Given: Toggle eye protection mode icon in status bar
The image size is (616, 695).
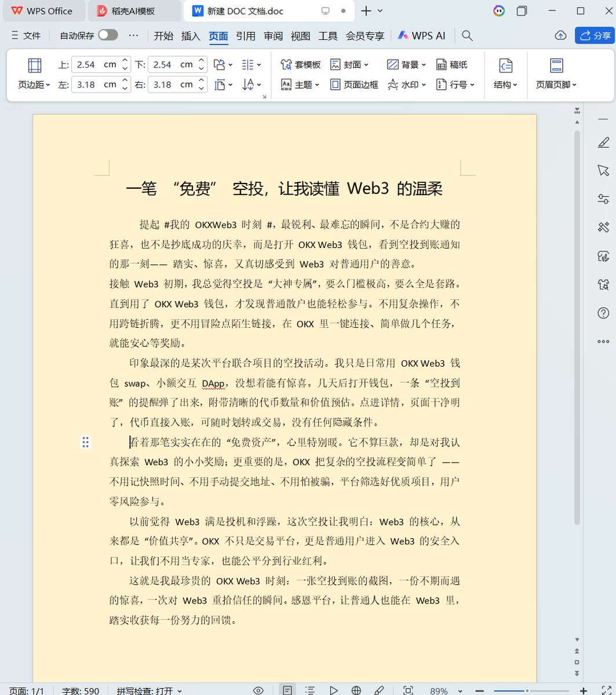Looking at the screenshot, I should [x=258, y=690].
